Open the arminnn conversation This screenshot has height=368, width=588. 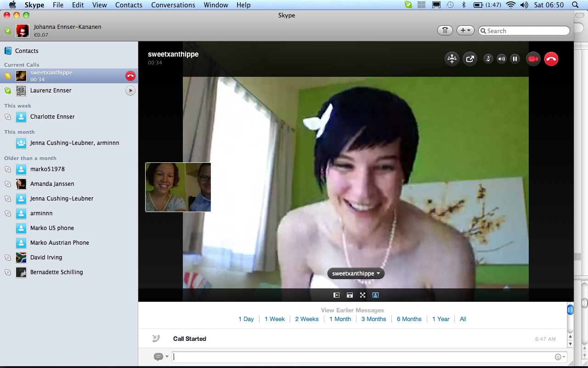69,213
